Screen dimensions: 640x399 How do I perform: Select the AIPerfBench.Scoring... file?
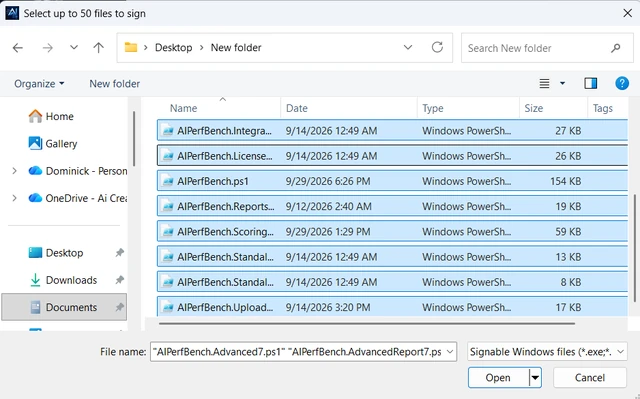click(x=392, y=232)
